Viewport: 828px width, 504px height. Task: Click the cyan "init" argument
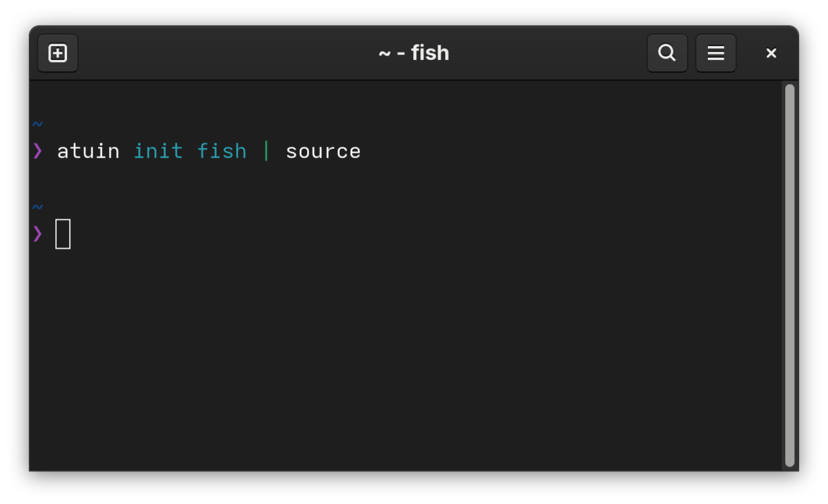(x=158, y=151)
